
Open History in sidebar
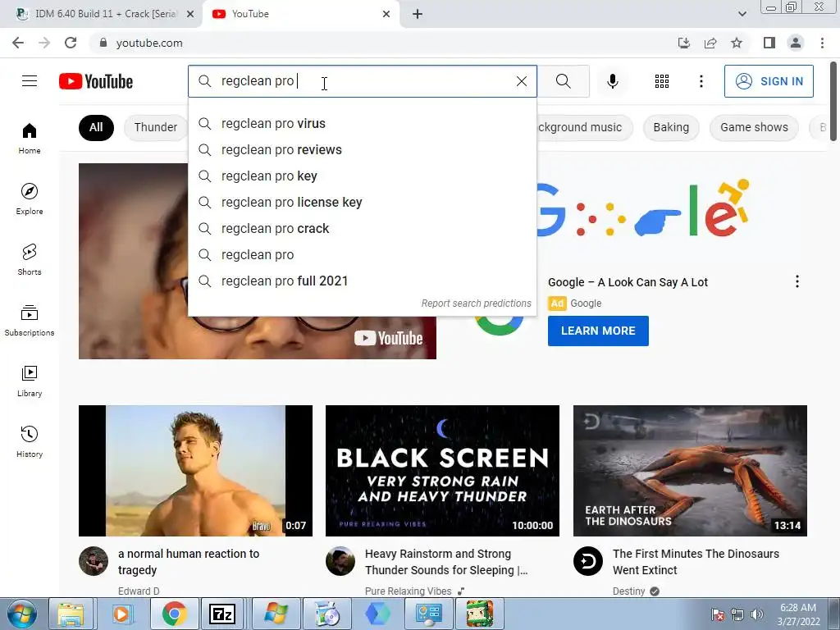click(30, 441)
